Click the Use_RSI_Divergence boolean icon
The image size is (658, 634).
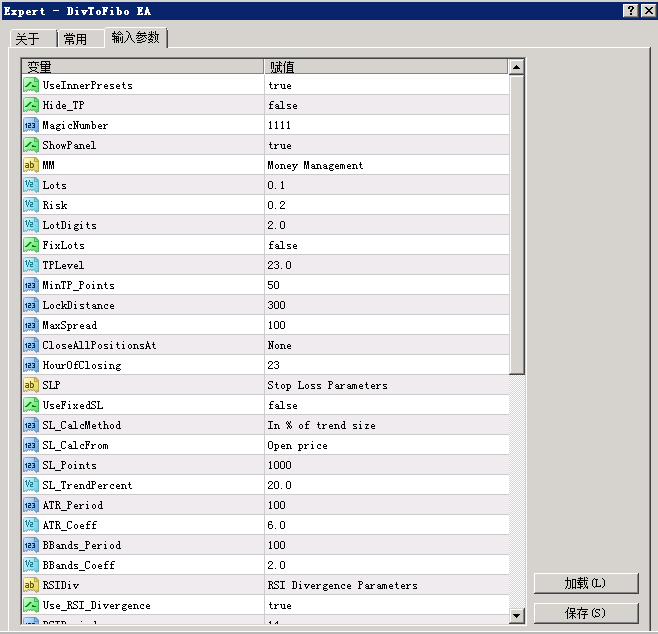click(31, 605)
